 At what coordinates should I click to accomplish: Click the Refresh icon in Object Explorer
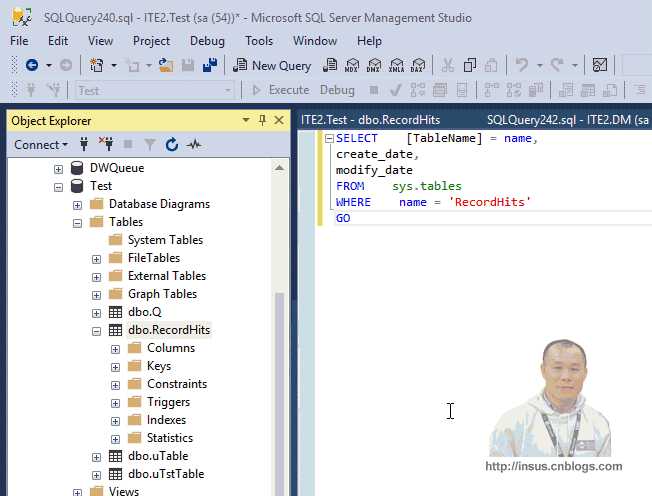172,144
